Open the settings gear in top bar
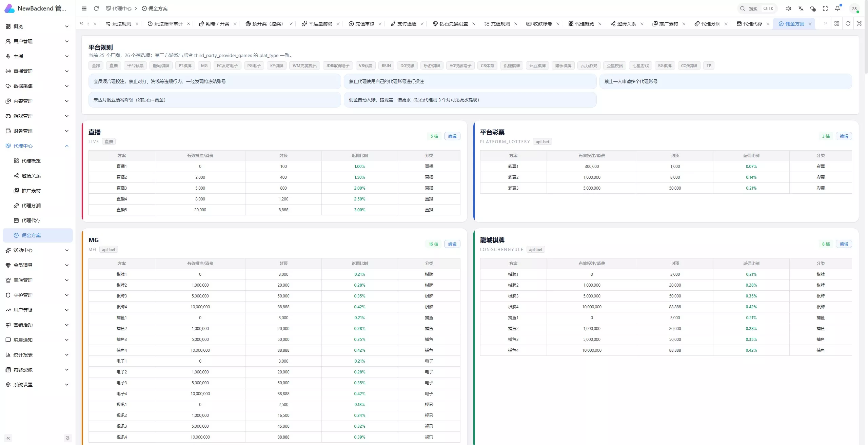Image resolution: width=868 pixels, height=445 pixels. coord(789,8)
